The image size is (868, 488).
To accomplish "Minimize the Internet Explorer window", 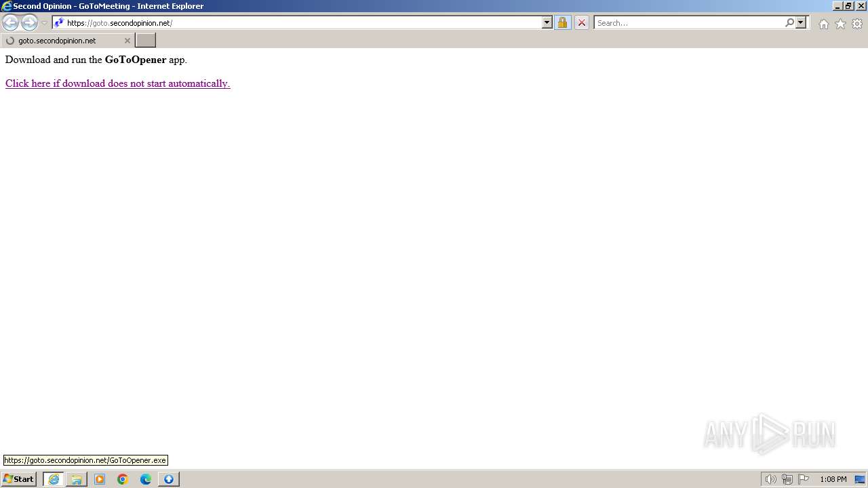I will pos(837,6).
